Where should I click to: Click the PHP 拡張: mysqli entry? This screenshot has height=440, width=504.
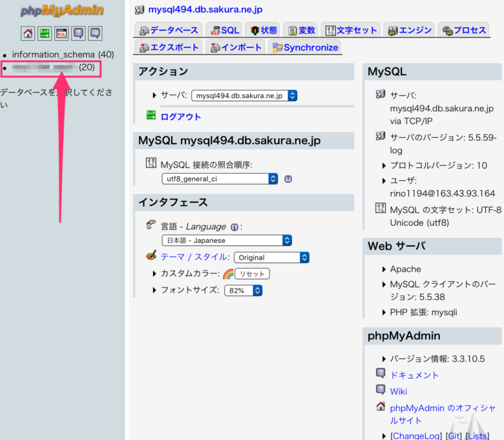coord(423,312)
